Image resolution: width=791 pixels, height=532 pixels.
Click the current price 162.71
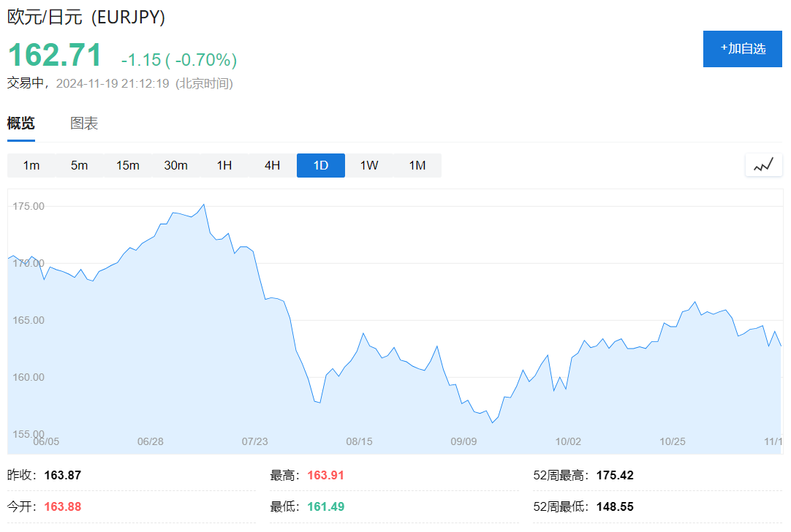click(x=53, y=56)
